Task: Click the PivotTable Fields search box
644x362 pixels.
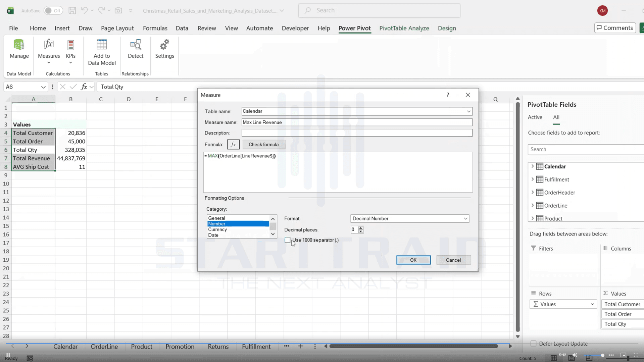Action: coord(586,149)
